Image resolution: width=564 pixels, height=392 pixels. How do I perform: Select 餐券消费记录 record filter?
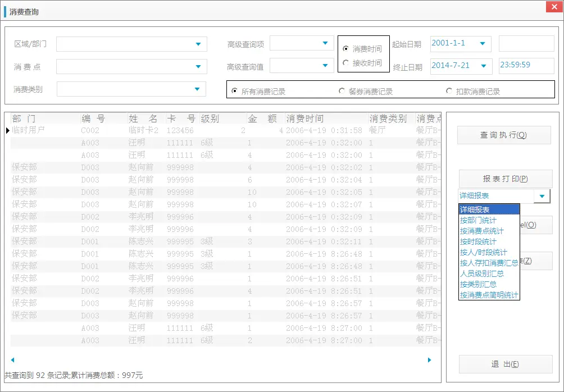click(x=342, y=90)
